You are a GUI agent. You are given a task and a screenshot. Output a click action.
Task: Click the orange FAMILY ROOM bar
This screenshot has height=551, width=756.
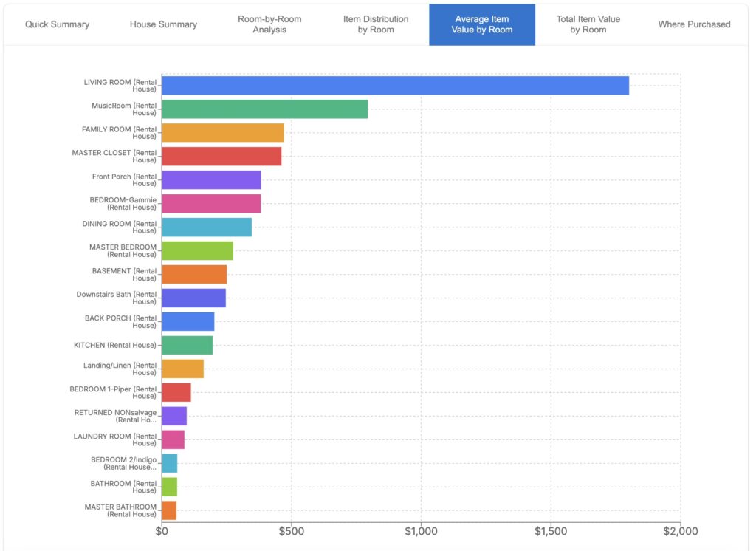[222, 133]
